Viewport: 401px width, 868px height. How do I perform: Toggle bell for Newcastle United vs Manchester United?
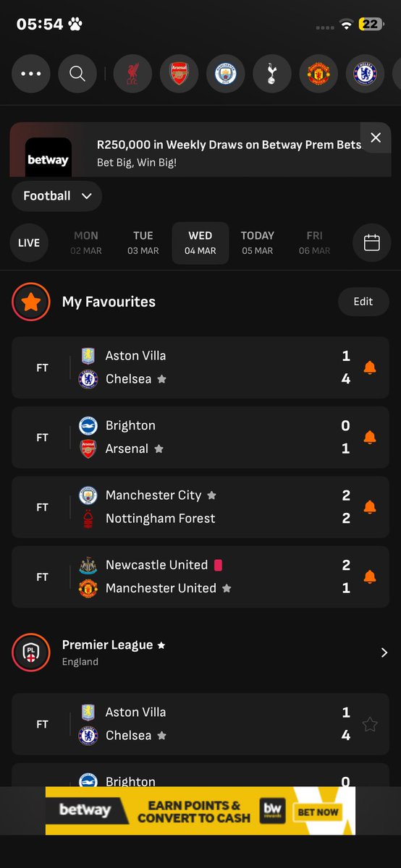pyautogui.click(x=370, y=576)
